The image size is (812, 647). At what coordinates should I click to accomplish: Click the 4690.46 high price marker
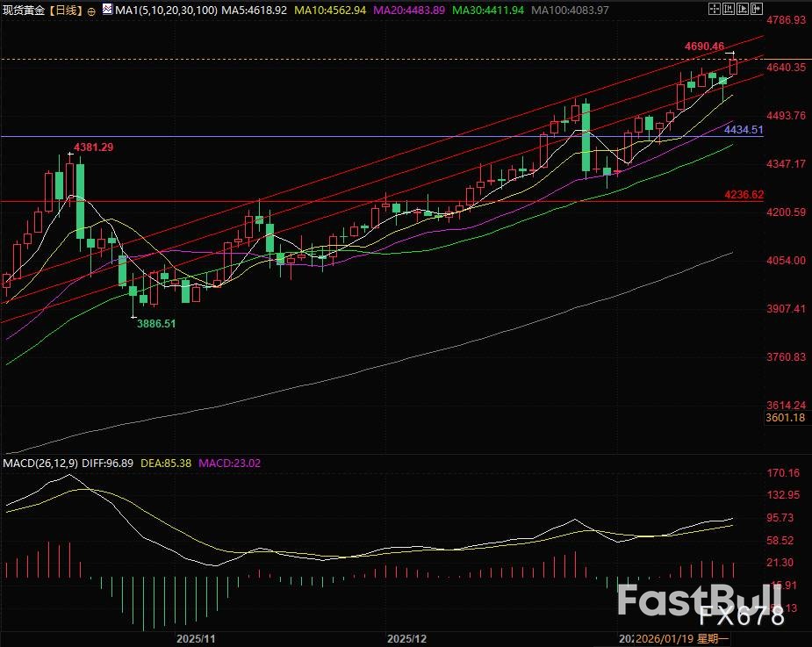pyautogui.click(x=705, y=46)
